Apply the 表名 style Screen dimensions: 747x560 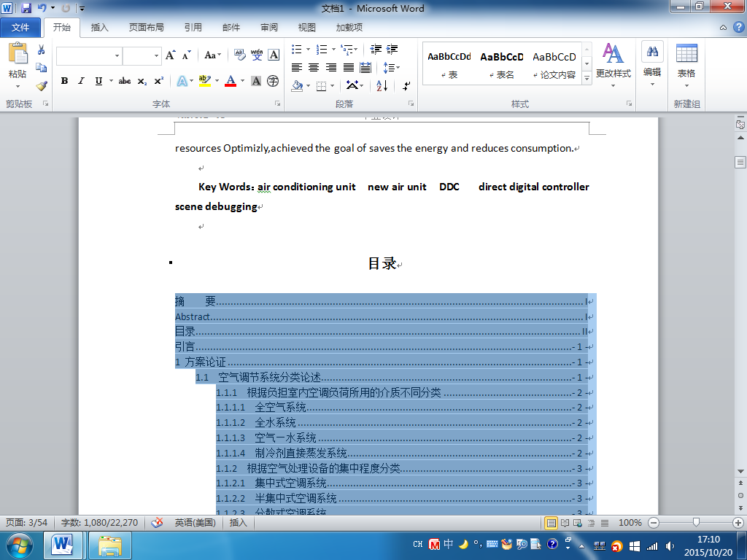pos(502,65)
